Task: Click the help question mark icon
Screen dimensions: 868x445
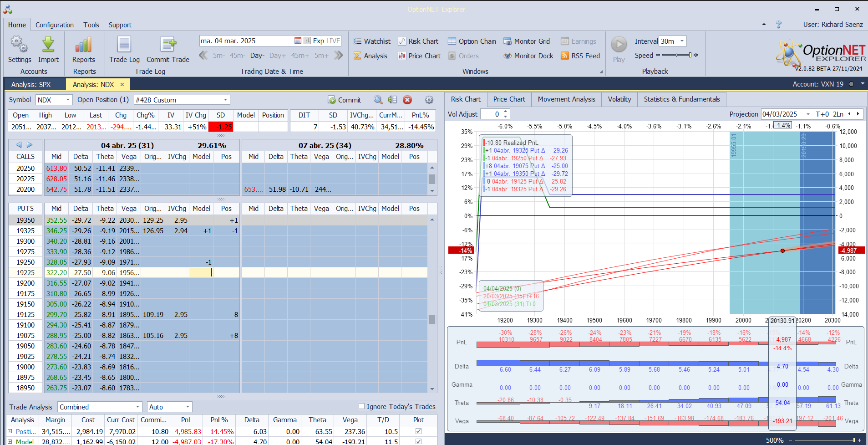Action: pyautogui.click(x=779, y=25)
